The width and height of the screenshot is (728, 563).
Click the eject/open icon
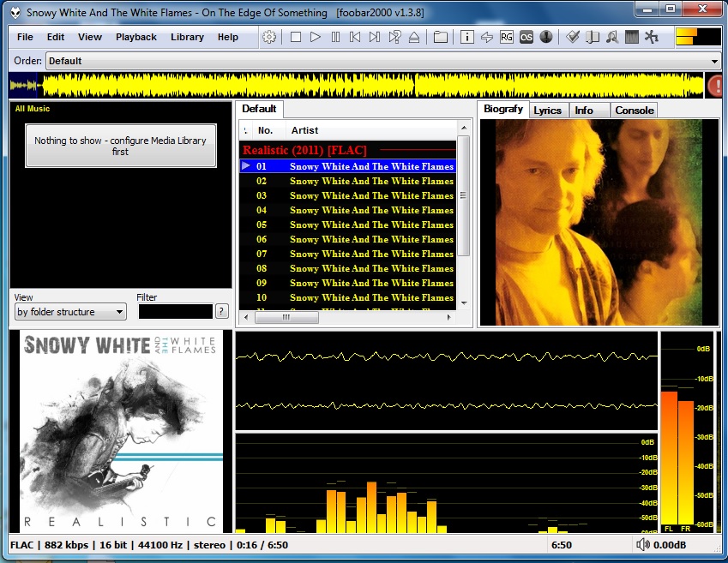(414, 37)
